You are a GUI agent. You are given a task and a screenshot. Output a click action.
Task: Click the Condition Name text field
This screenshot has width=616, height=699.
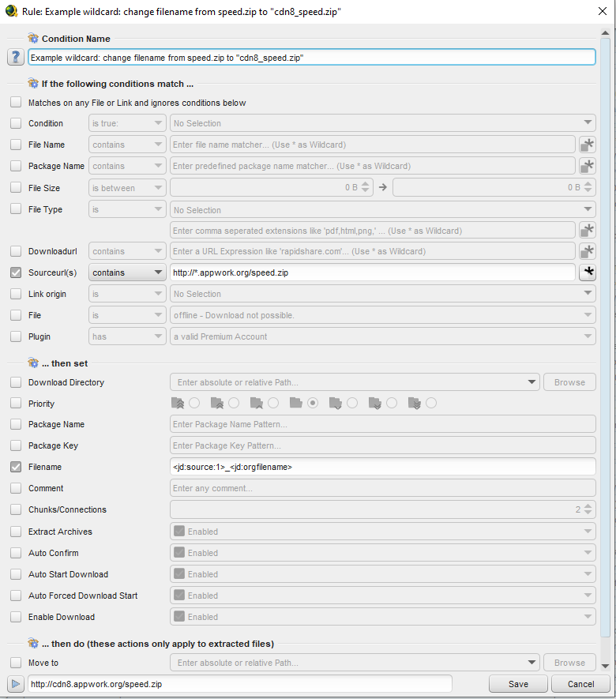(x=311, y=58)
